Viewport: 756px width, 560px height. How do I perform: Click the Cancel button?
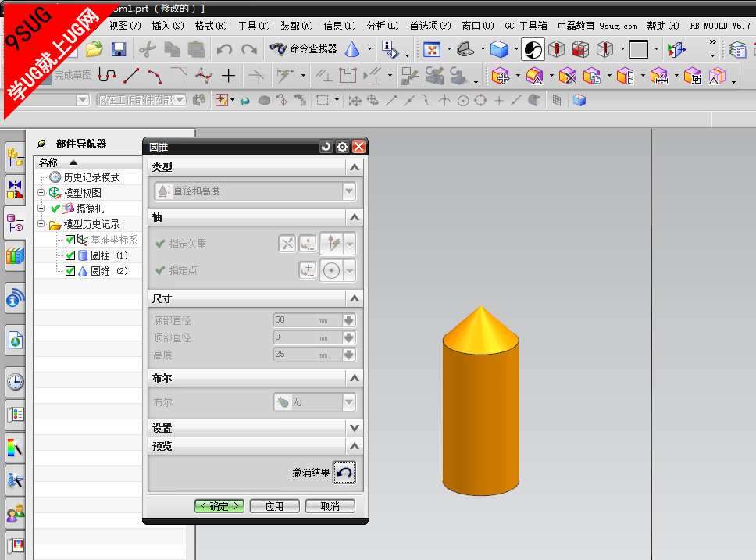pyautogui.click(x=330, y=506)
